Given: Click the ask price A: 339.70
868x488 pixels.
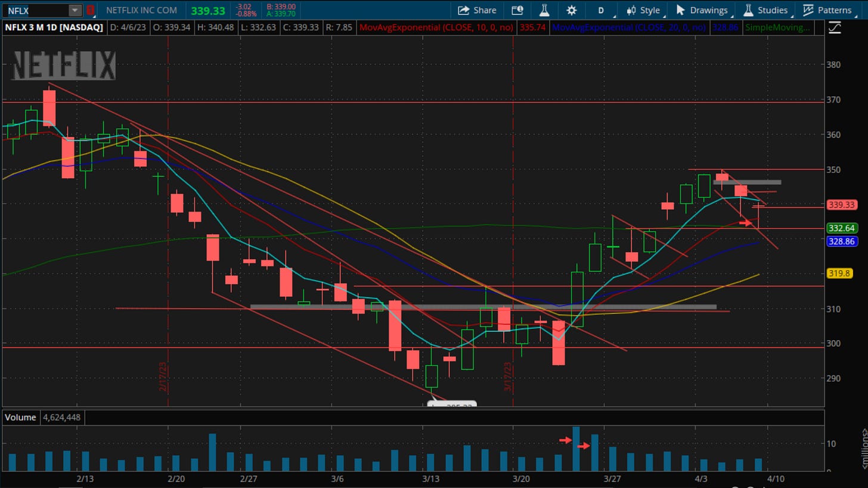Looking at the screenshot, I should tap(280, 14).
